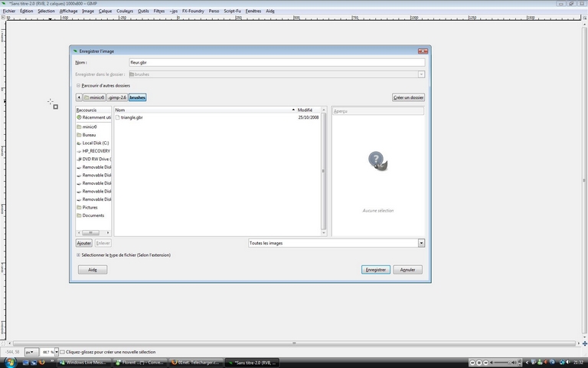Sort files by the Modifié column header
The height and width of the screenshot is (368, 588).
pyautogui.click(x=309, y=110)
